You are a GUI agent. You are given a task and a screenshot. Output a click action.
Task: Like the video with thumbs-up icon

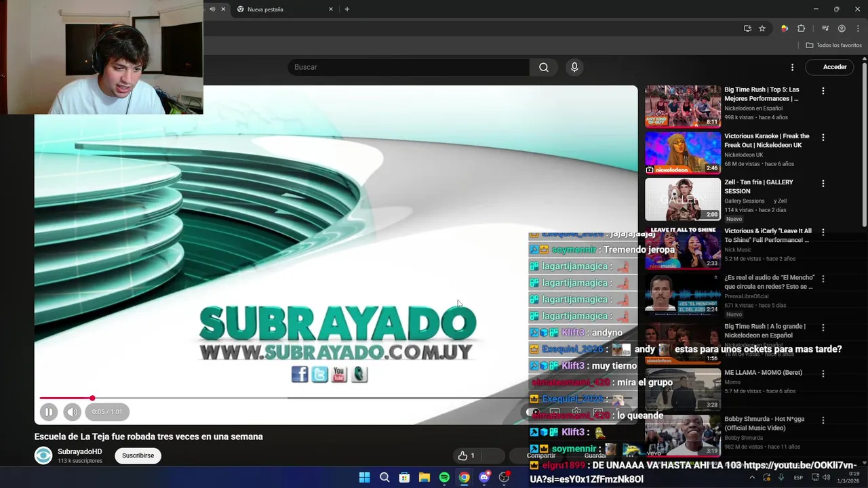(x=462, y=455)
